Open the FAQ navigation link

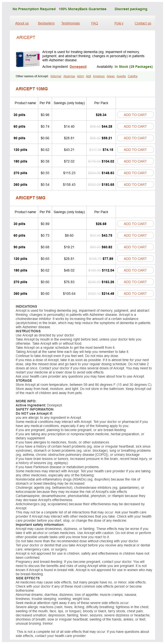pyautogui.click(x=94, y=23)
